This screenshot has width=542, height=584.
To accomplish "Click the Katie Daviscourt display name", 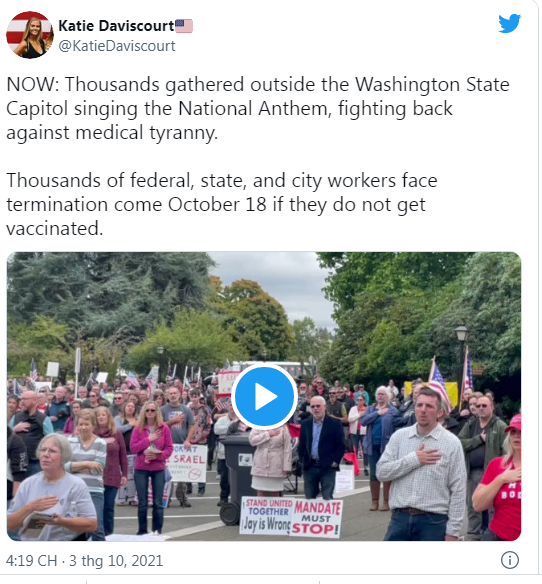I will [x=116, y=26].
